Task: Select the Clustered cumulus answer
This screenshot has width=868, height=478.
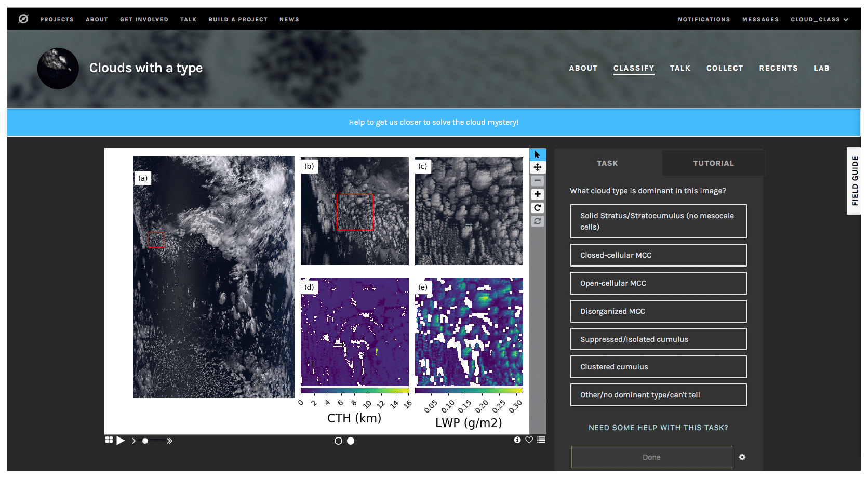Action: pos(658,367)
